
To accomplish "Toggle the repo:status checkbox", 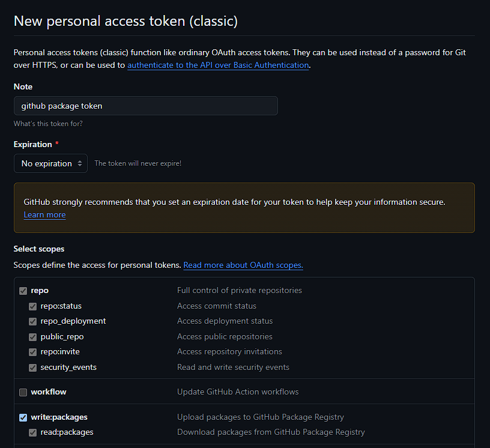I will tap(33, 306).
